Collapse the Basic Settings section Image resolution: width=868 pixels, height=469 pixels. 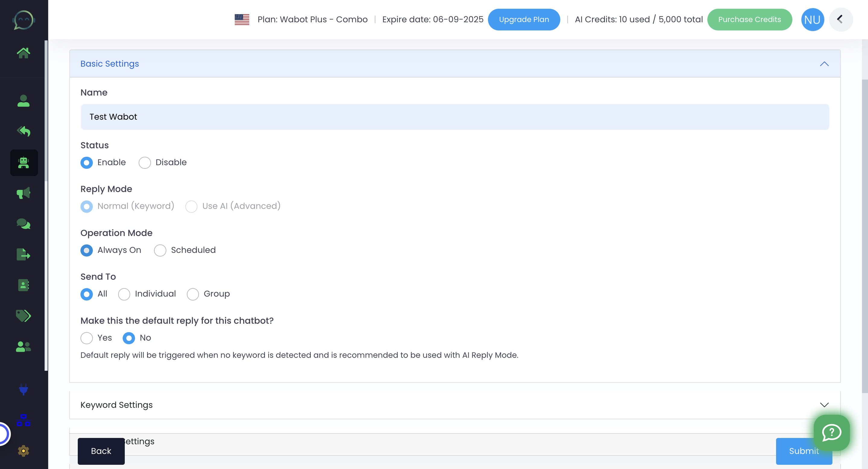click(x=825, y=64)
